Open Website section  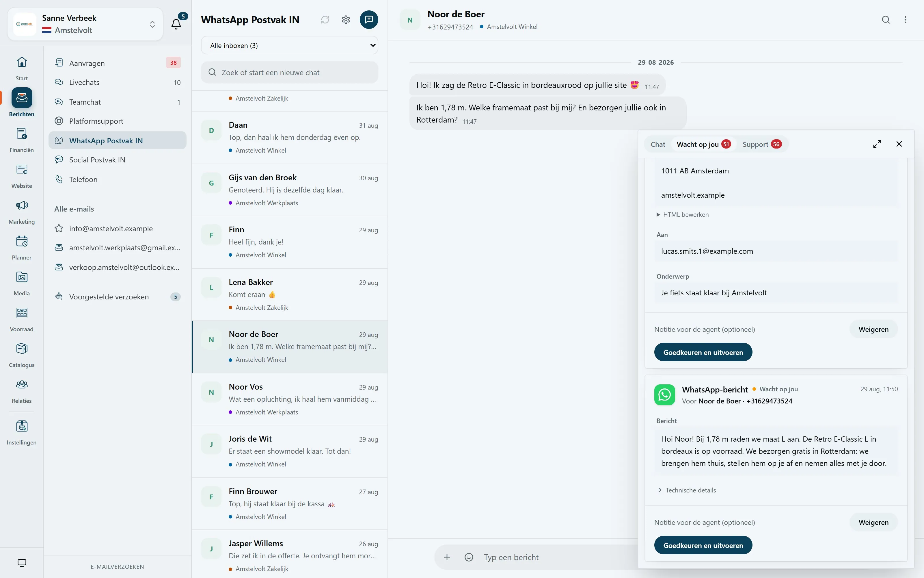[x=22, y=176]
